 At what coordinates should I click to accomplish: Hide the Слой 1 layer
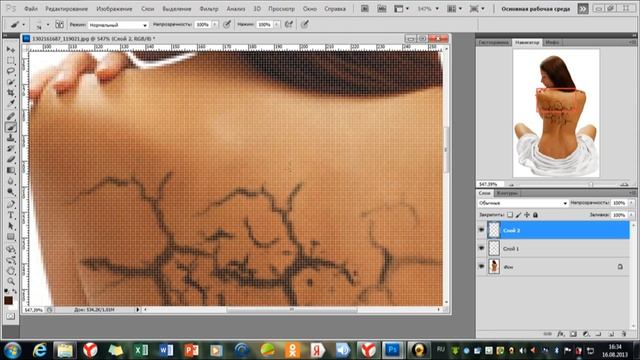(x=482, y=248)
